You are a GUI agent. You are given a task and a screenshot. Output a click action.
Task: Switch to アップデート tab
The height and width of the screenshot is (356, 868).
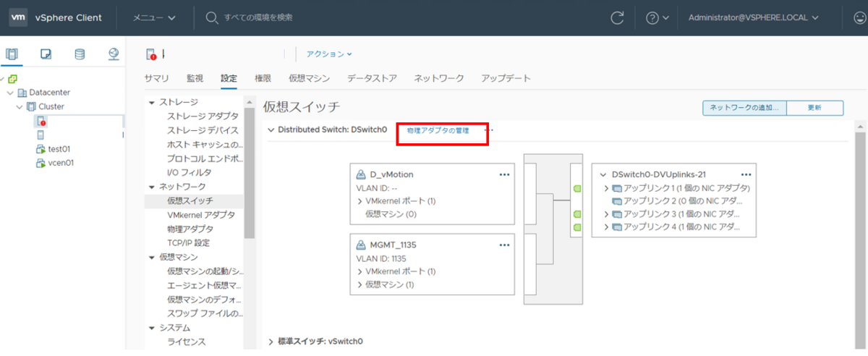click(x=506, y=78)
